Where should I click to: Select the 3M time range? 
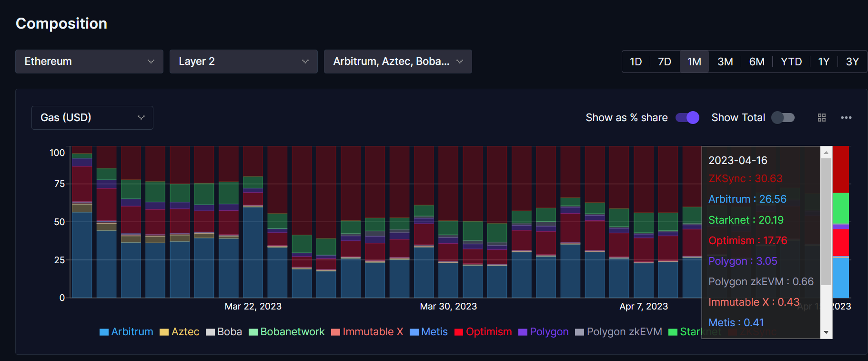click(x=725, y=62)
